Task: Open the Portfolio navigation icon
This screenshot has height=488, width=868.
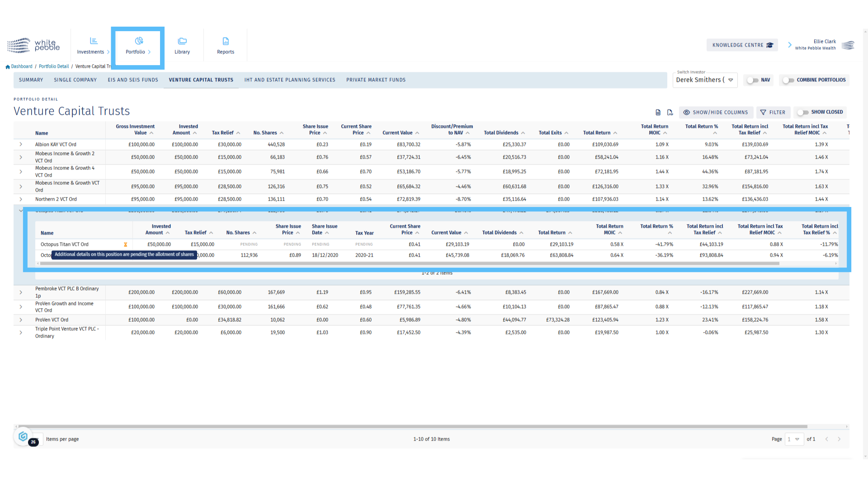Action: (x=139, y=41)
